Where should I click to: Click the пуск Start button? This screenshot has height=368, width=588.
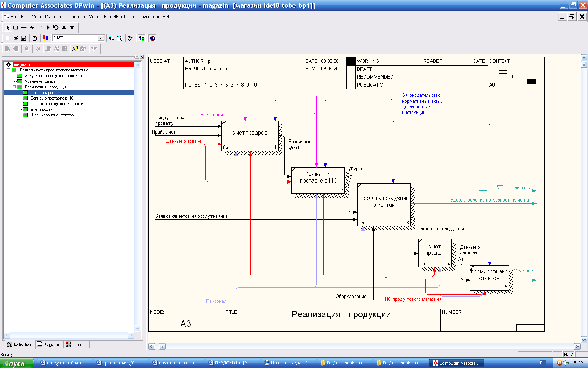17,363
